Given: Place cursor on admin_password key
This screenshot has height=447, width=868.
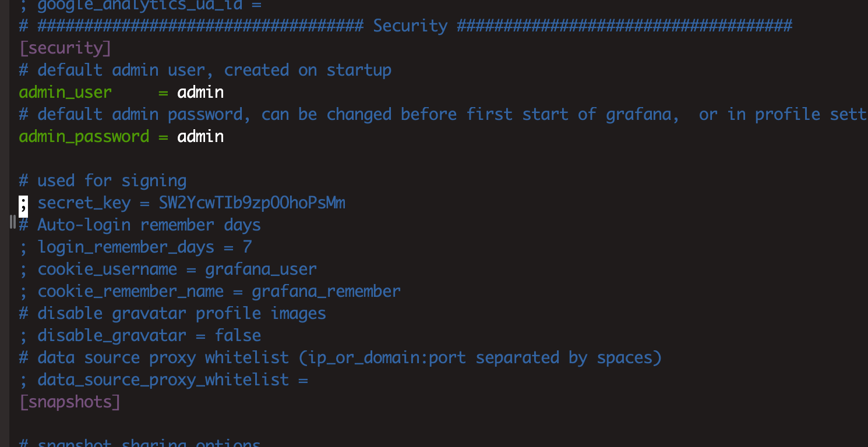Looking at the screenshot, I should [x=84, y=136].
